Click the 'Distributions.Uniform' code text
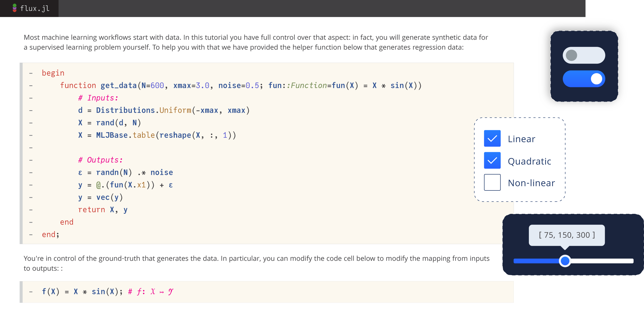The width and height of the screenshot is (644, 317). [143, 110]
